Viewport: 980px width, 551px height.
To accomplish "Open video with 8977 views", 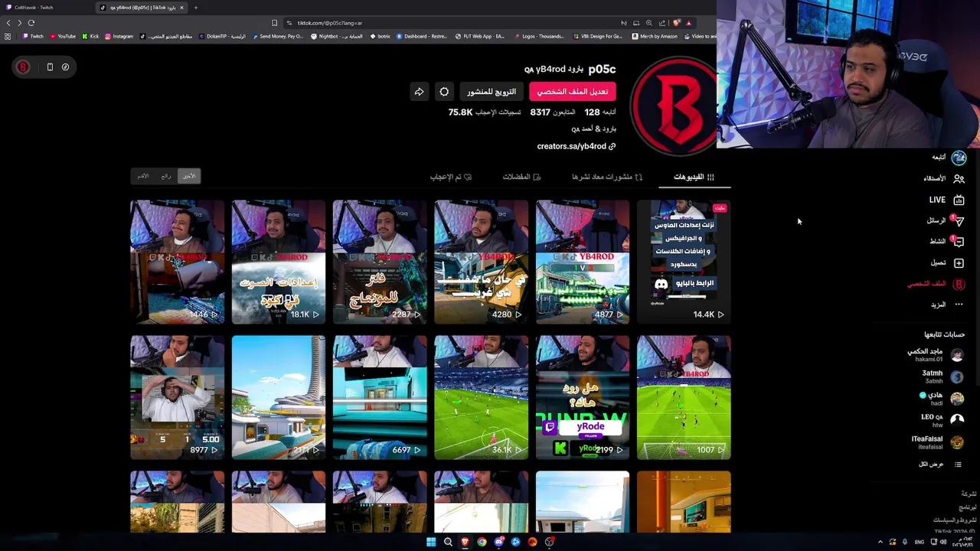I will 177,397.
